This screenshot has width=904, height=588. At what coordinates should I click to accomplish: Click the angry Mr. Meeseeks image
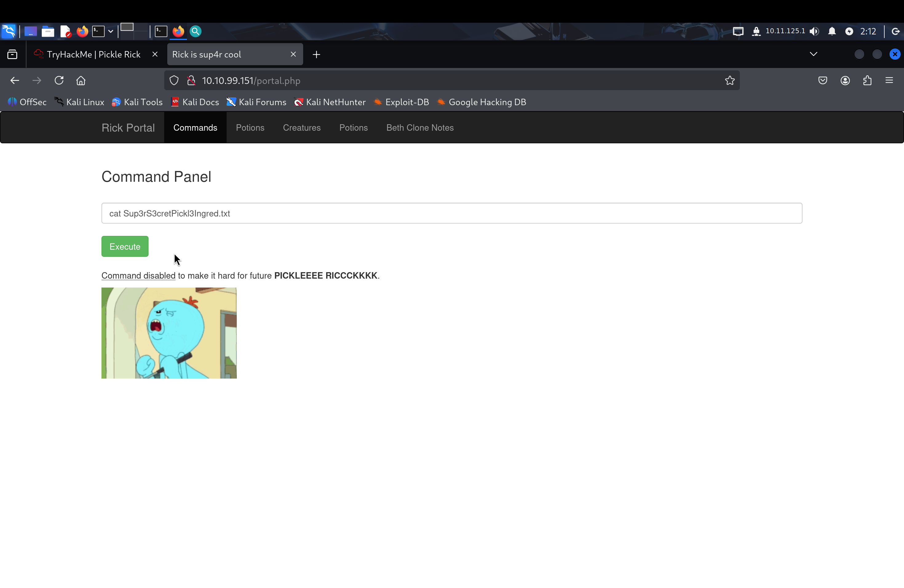coord(169,333)
